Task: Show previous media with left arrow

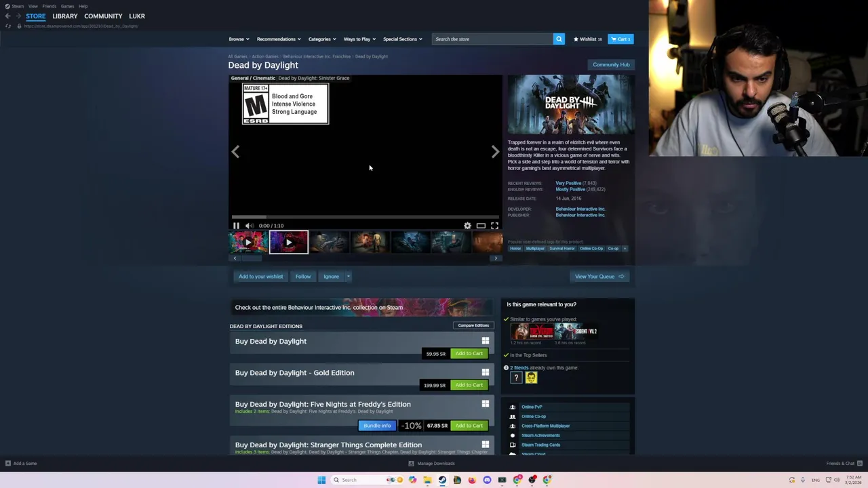Action: point(235,152)
